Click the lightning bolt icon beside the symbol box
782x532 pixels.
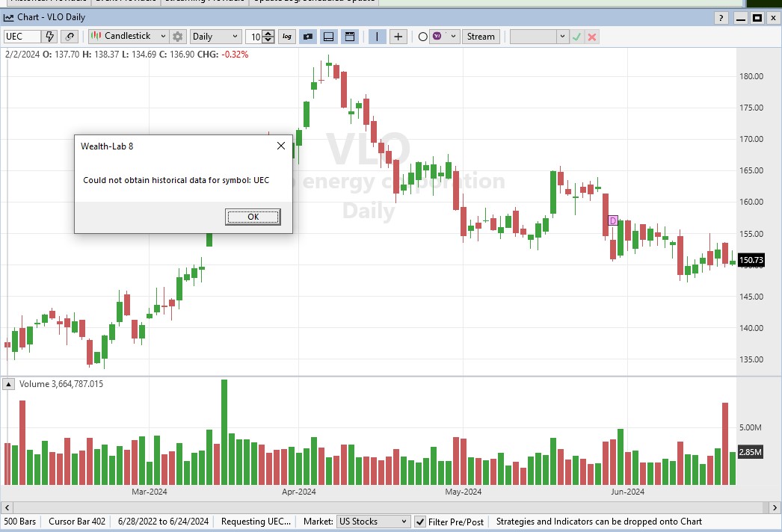click(x=49, y=37)
